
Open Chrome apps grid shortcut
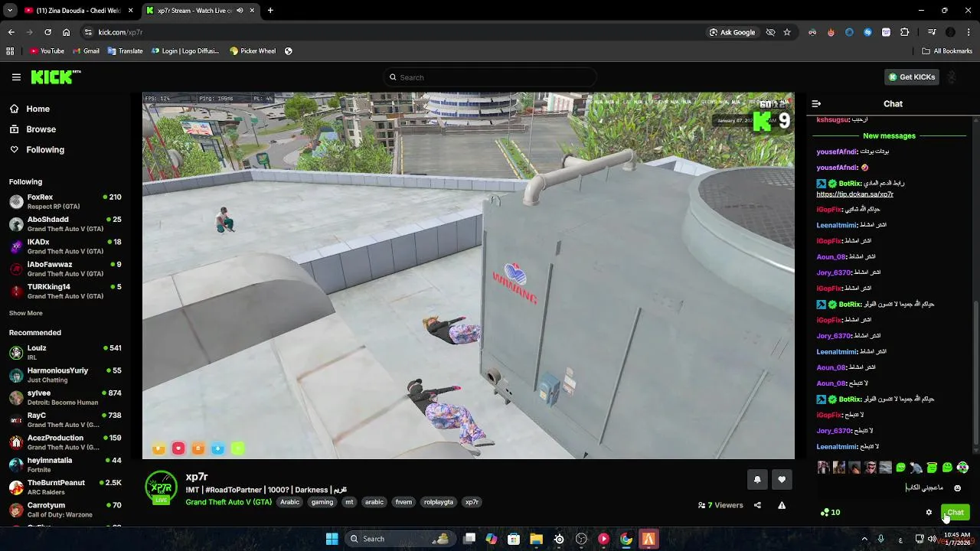(10, 51)
